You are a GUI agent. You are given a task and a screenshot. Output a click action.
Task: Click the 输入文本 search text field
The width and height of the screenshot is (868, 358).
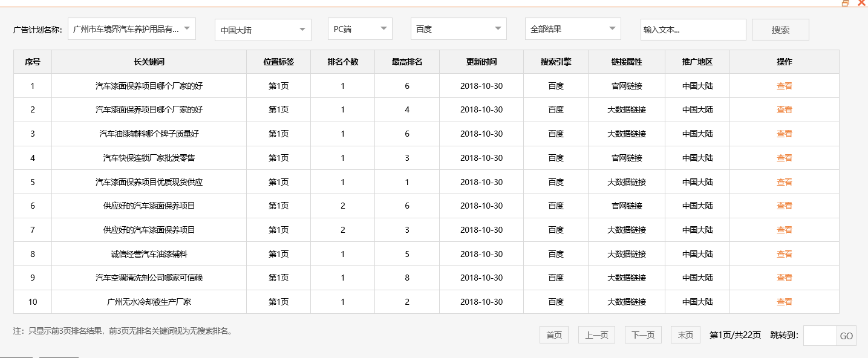693,29
